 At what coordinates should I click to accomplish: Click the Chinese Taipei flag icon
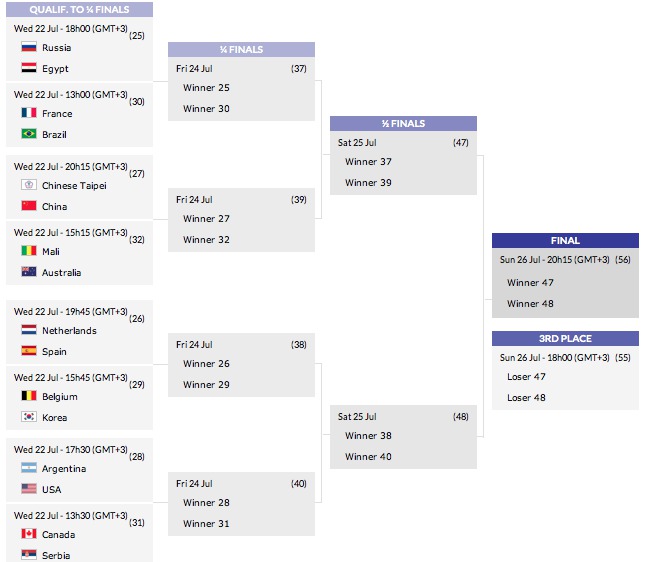(29, 185)
